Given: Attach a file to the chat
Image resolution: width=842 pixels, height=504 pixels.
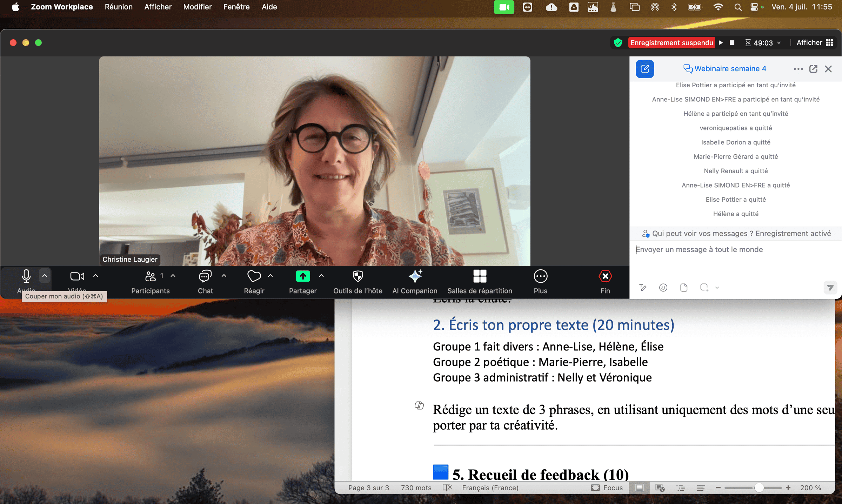Looking at the screenshot, I should coord(683,287).
